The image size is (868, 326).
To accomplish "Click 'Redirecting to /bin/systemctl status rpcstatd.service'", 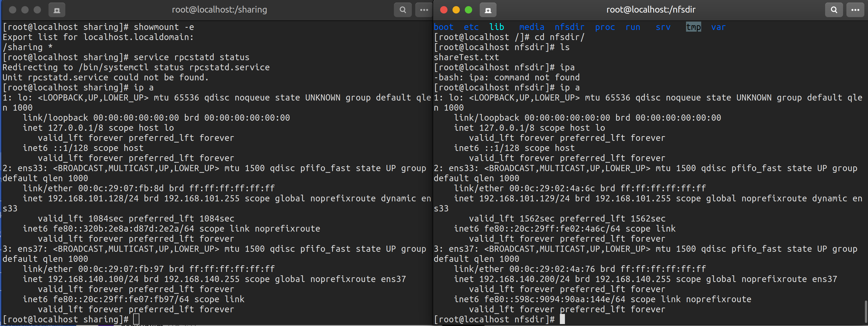I will coord(136,67).
